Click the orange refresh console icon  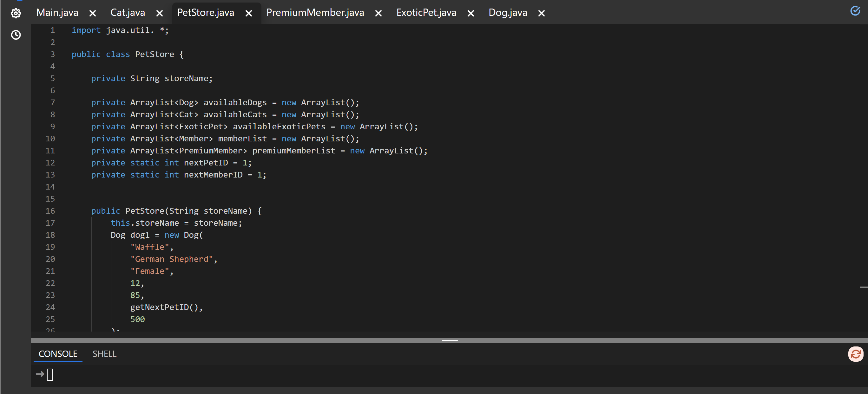(855, 354)
